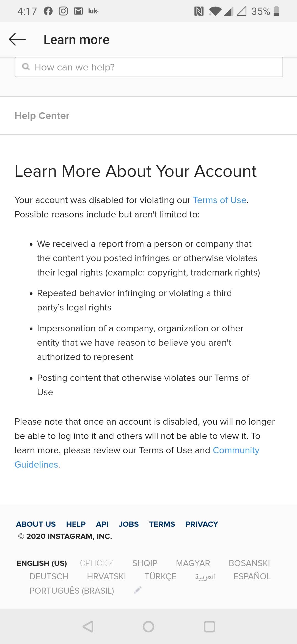Tap the Android home circle button
297x644 pixels.
coord(148,627)
